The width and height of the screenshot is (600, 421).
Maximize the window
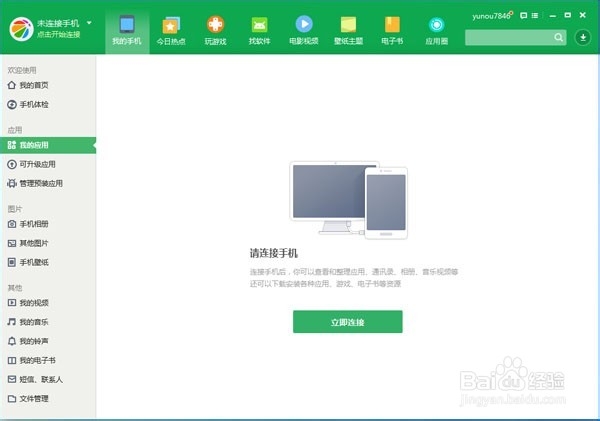coord(567,15)
